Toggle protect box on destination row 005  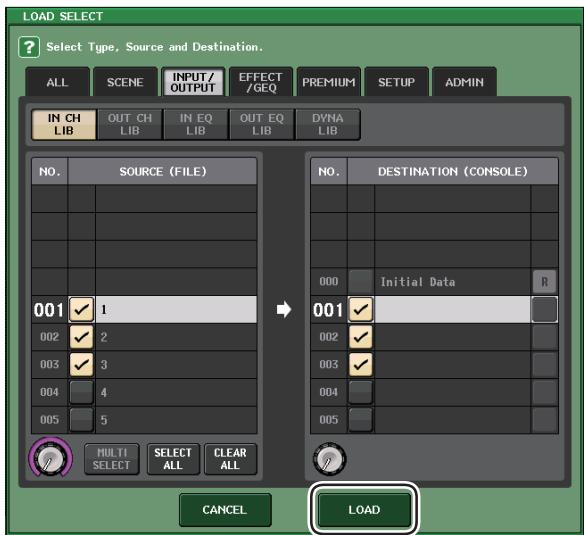click(545, 420)
